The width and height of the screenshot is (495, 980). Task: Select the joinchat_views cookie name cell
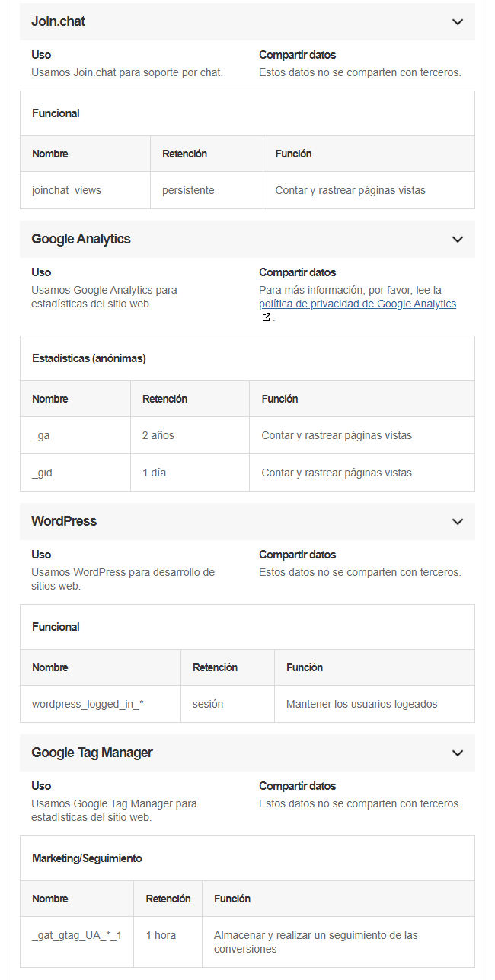pyautogui.click(x=85, y=190)
